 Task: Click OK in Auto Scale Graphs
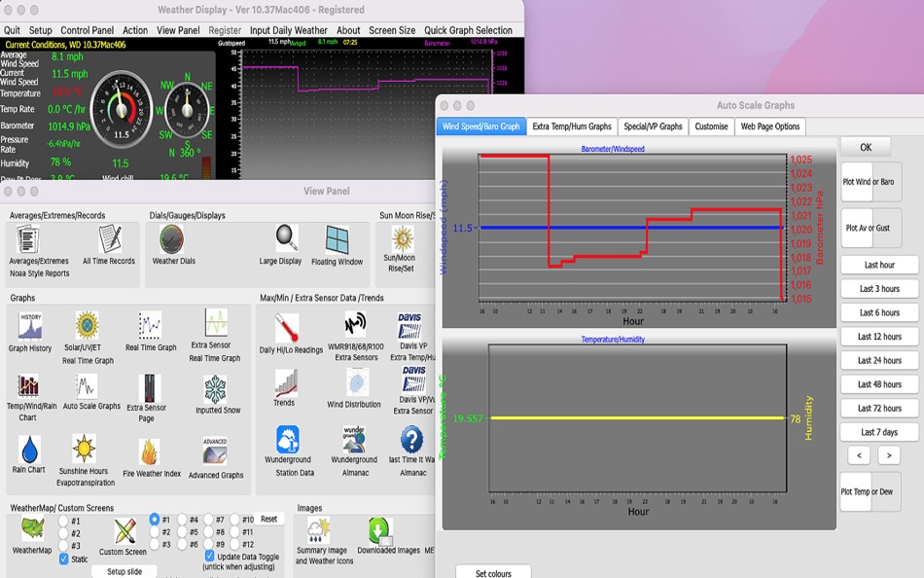[x=865, y=148]
